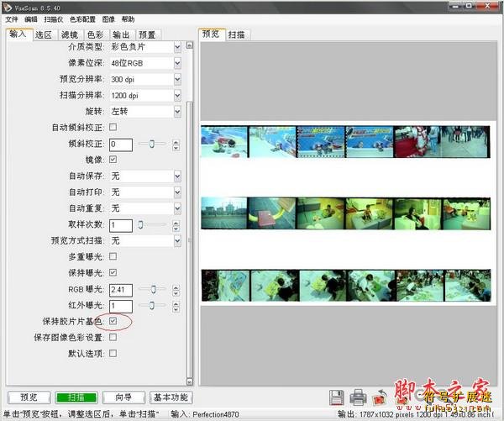Click the rotate image icon beside printer
This screenshot has width=504, height=421.
[379, 397]
